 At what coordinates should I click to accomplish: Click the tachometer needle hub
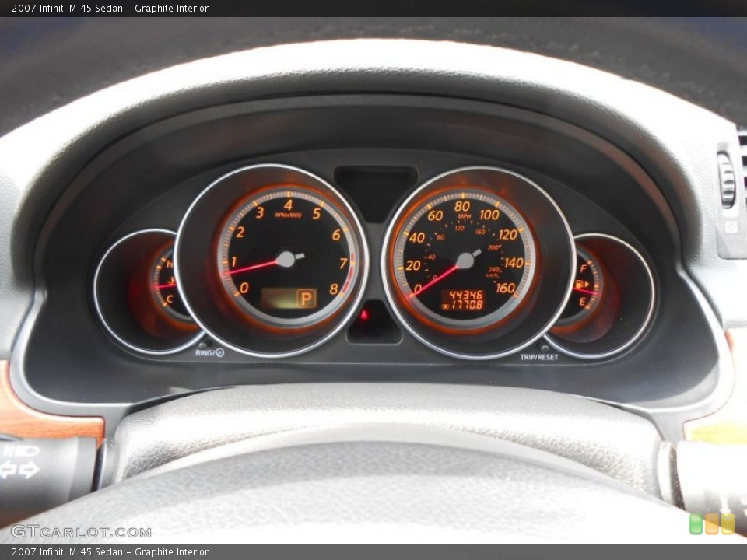click(286, 259)
